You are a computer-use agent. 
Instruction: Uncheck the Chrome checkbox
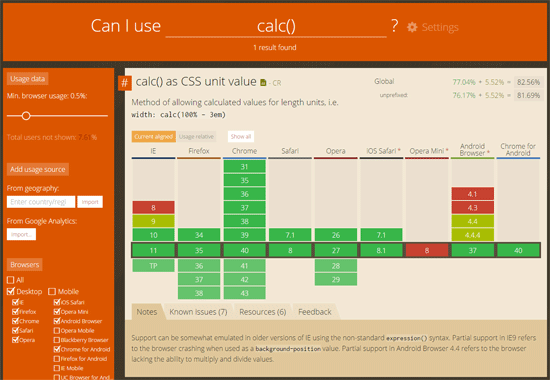pos(15,321)
